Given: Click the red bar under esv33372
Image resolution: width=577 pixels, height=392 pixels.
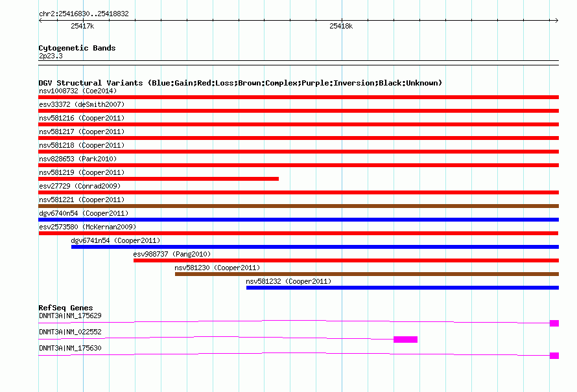Looking at the screenshot, I should pyautogui.click(x=298, y=111).
